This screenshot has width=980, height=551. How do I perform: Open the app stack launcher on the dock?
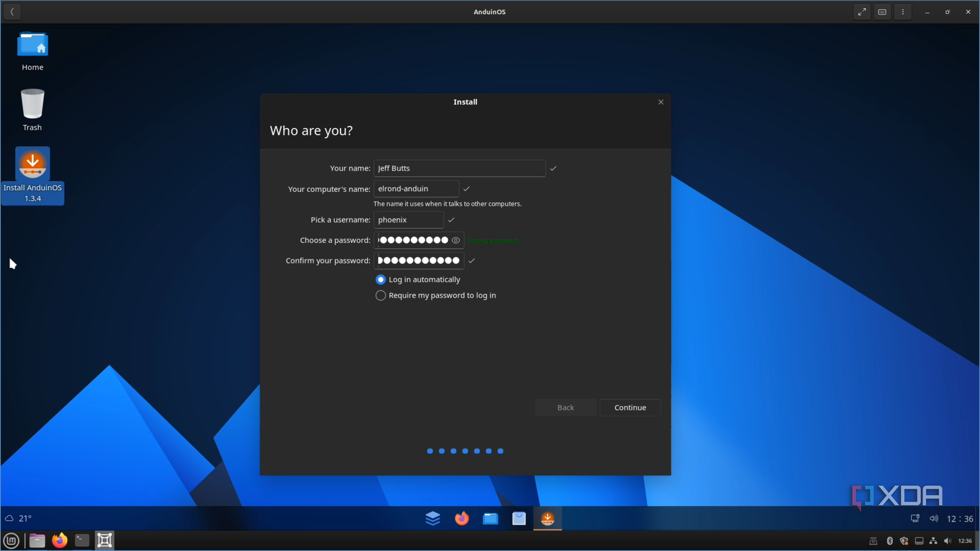point(433,518)
